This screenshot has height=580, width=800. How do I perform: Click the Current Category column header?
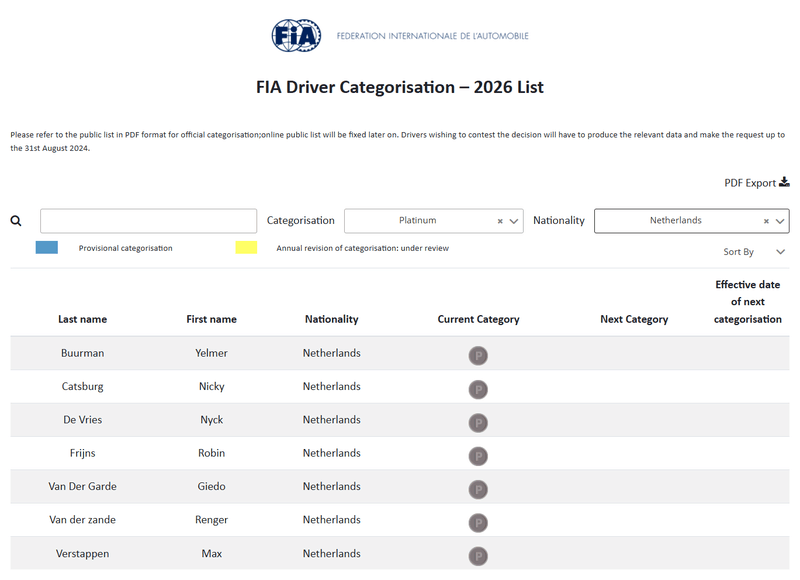[478, 319]
